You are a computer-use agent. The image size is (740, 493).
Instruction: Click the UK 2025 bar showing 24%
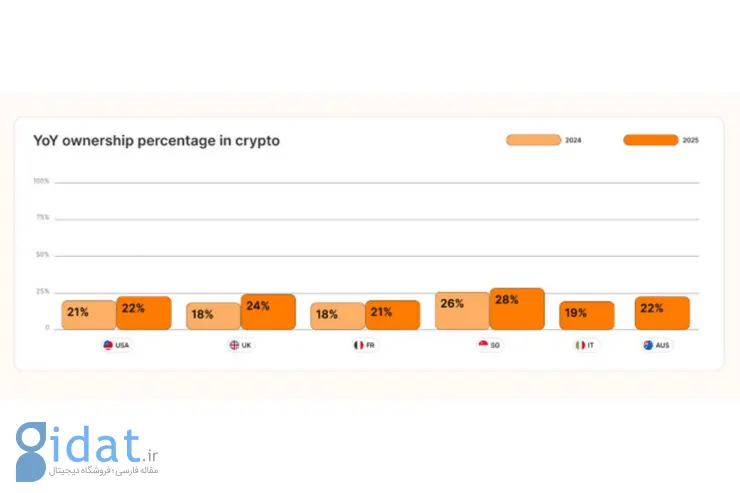point(268,312)
